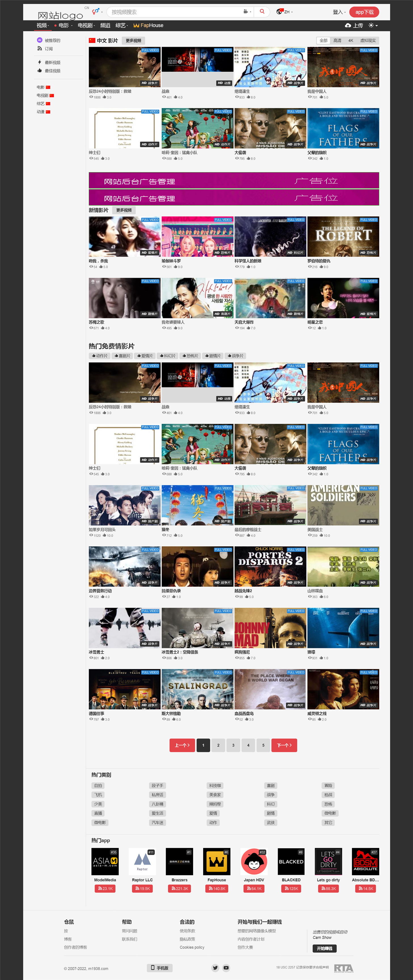The width and height of the screenshot is (413, 980).
Task: Open the Brazzers app icon
Action: coord(179,861)
